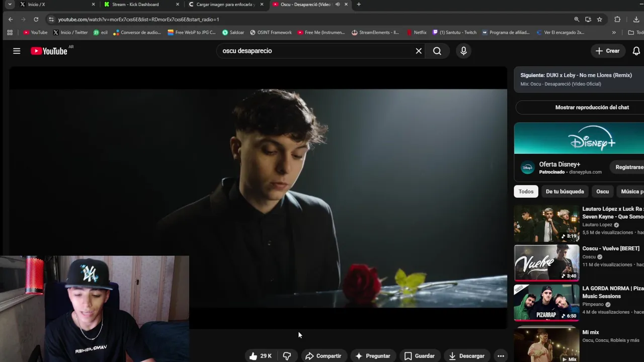This screenshot has width=644, height=362.
Task: Open Saldoar bookmark
Action: pos(233,32)
